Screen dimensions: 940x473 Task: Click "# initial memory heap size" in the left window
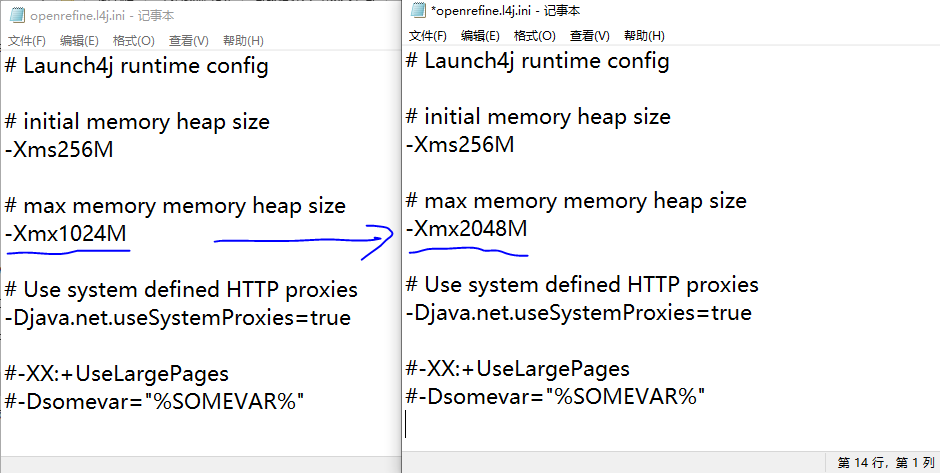coord(137,122)
